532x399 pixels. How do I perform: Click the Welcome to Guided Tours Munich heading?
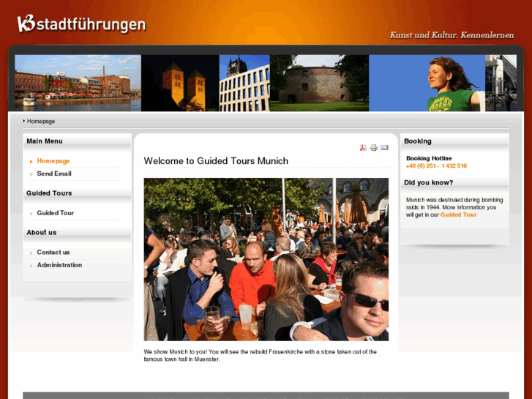click(216, 160)
